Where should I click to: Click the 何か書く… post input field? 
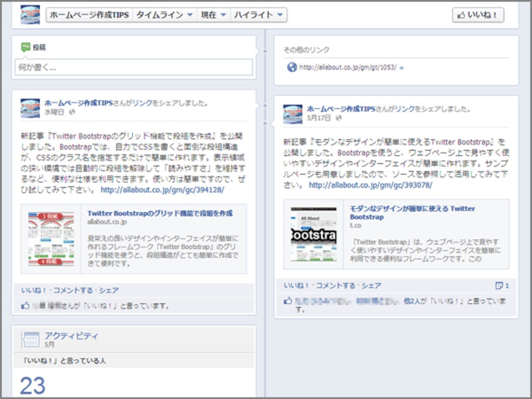pos(133,67)
